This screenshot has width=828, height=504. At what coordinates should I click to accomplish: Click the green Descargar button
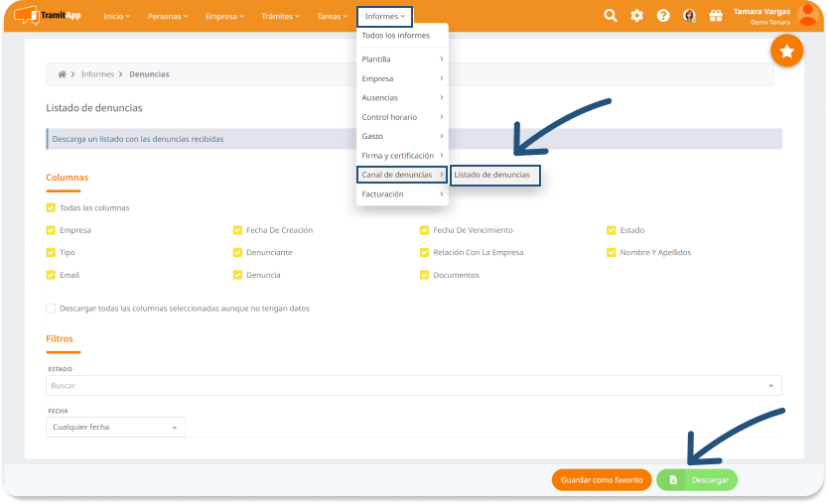pyautogui.click(x=697, y=480)
